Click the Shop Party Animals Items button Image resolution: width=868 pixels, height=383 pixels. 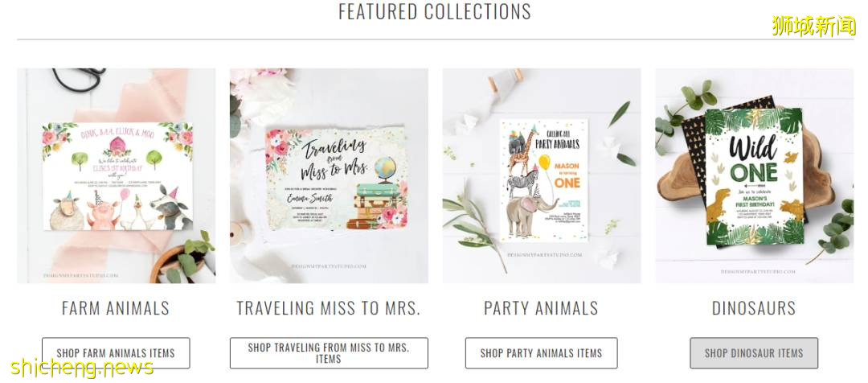542,353
